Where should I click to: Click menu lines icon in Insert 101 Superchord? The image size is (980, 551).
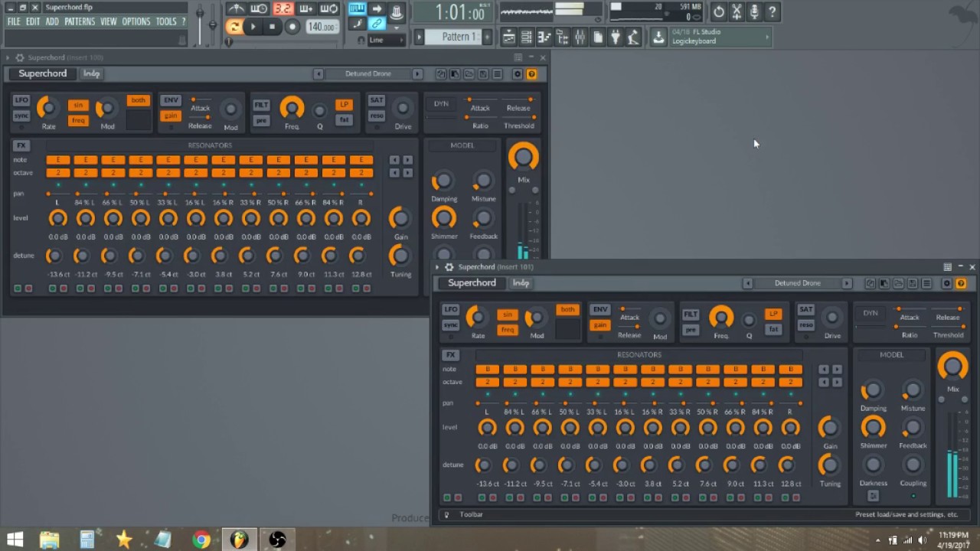click(926, 283)
